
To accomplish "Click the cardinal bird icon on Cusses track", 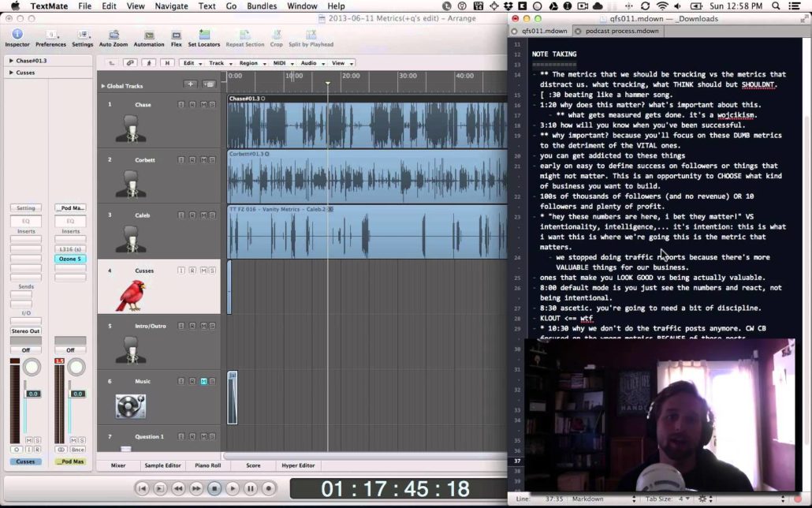I will click(131, 295).
